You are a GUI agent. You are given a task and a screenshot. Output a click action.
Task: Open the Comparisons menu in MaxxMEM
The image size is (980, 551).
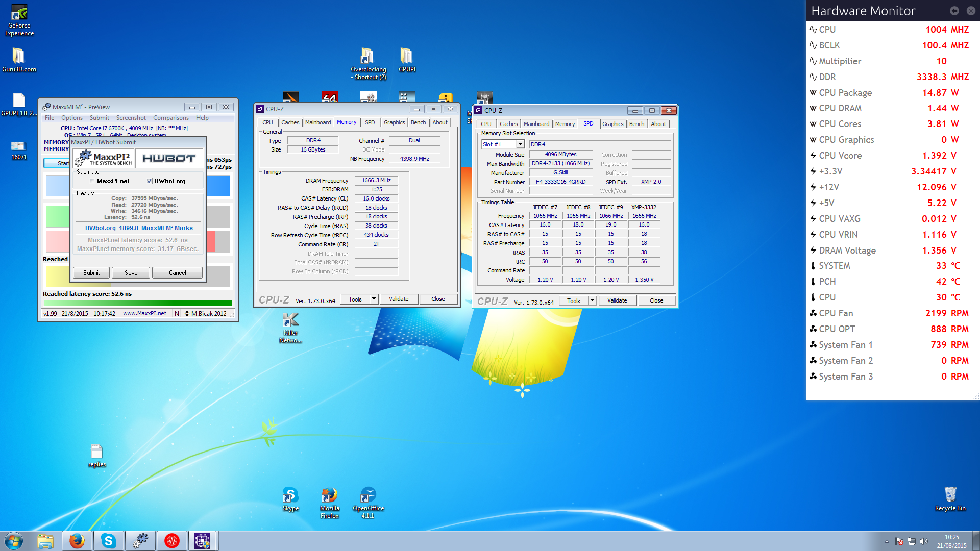point(171,118)
